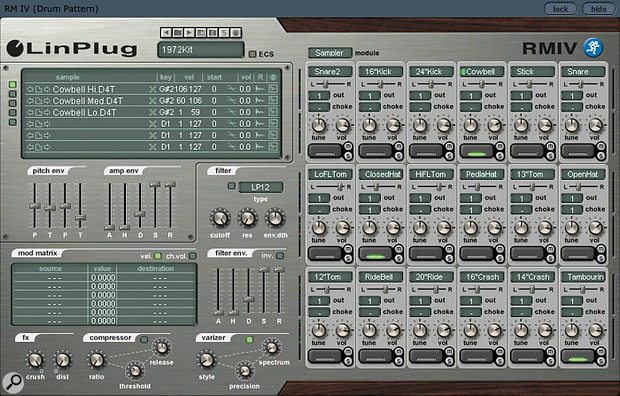Load previous kit with left arrow icon

[x=166, y=32]
